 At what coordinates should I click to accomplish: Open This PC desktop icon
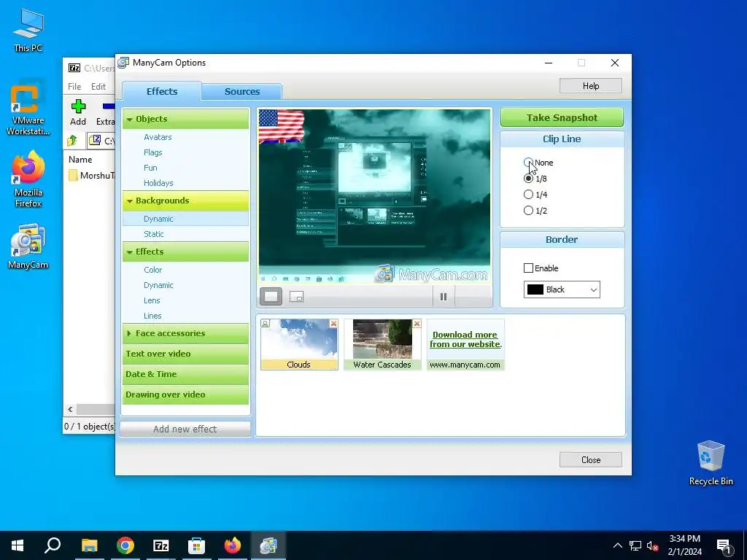point(28,31)
